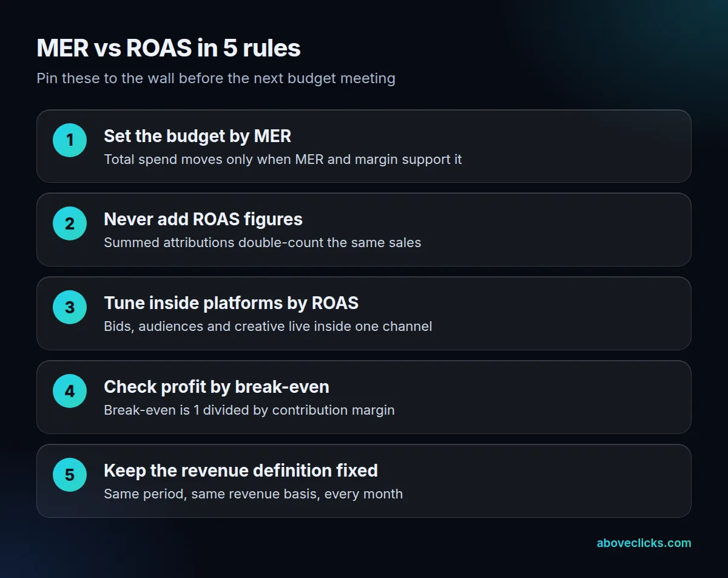This screenshot has height=578, width=728.
Task: Click 'Summed attributions double-count the same sales'
Action: 262,243
